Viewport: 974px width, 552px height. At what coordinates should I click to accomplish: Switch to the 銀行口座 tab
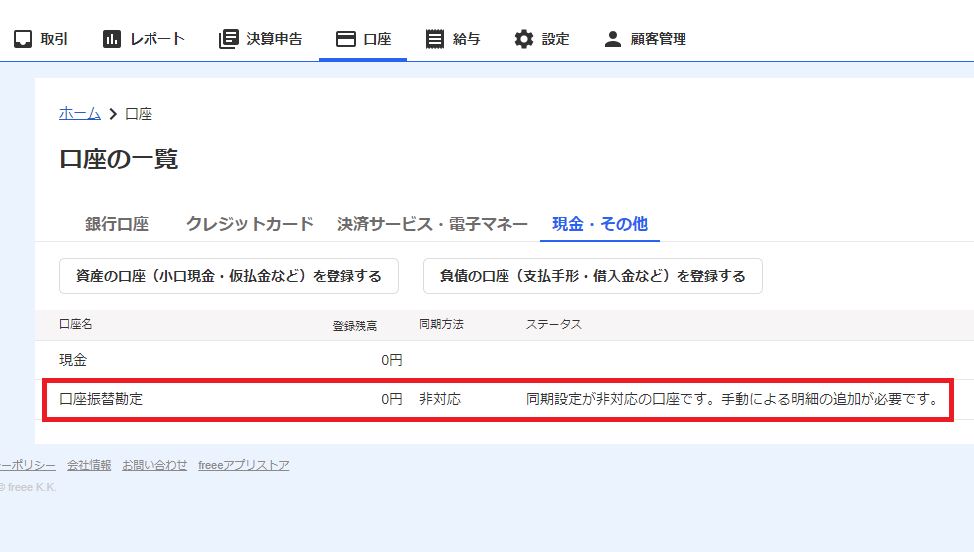[117, 224]
